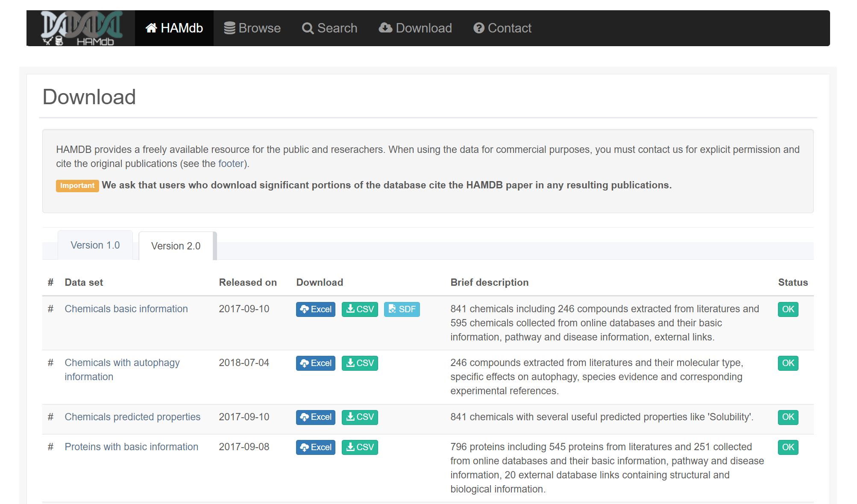857x504 pixels.
Task: Switch to the Version 1.0 tab
Action: click(95, 245)
